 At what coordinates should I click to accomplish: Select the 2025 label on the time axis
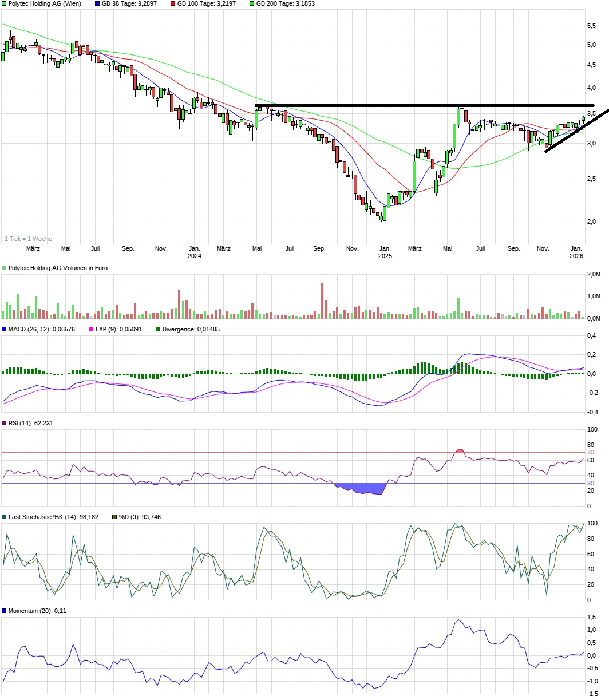(385, 256)
